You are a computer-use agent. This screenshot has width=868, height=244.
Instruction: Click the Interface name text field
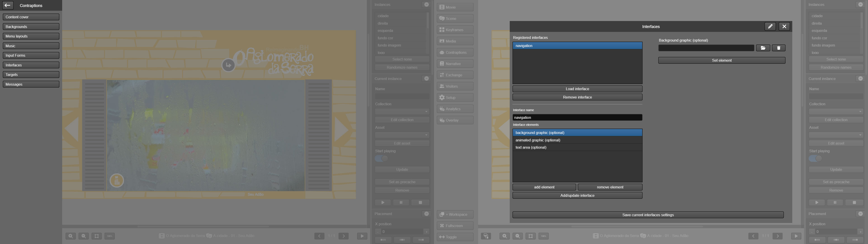[577, 118]
